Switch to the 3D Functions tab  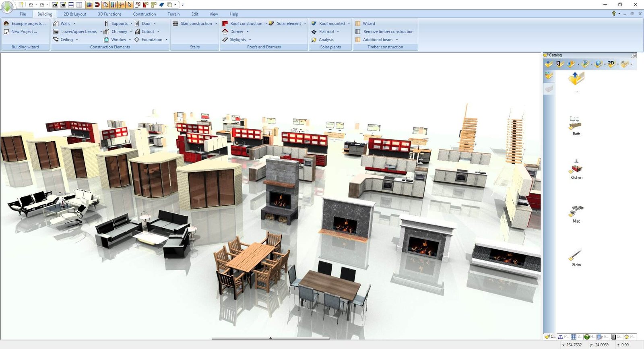click(109, 14)
